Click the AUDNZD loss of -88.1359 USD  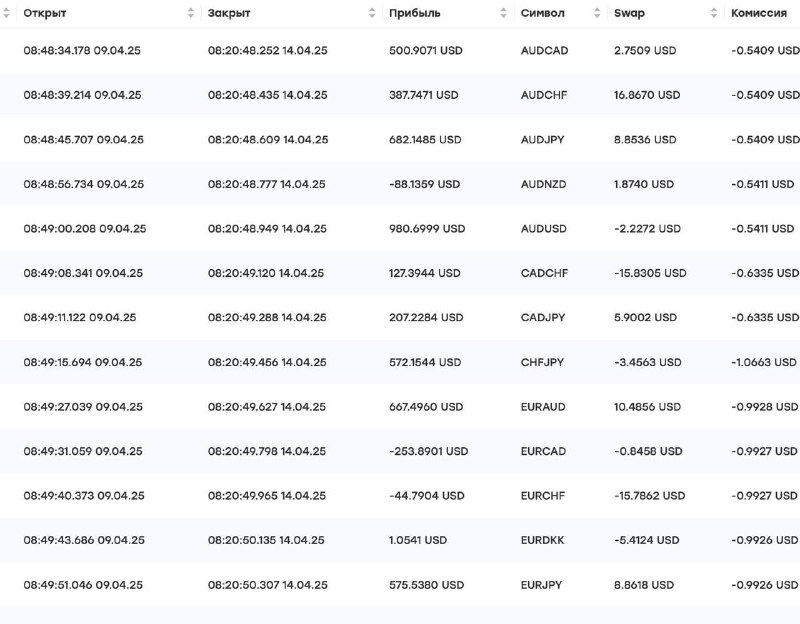coord(424,184)
